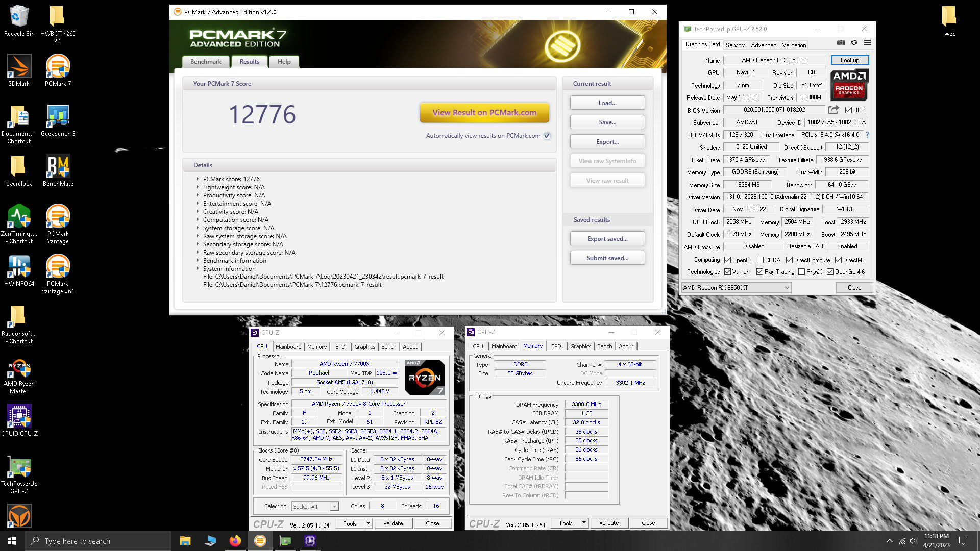This screenshot has height=551, width=980.
Task: Open the notification center on the taskbar
Action: (x=963, y=541)
